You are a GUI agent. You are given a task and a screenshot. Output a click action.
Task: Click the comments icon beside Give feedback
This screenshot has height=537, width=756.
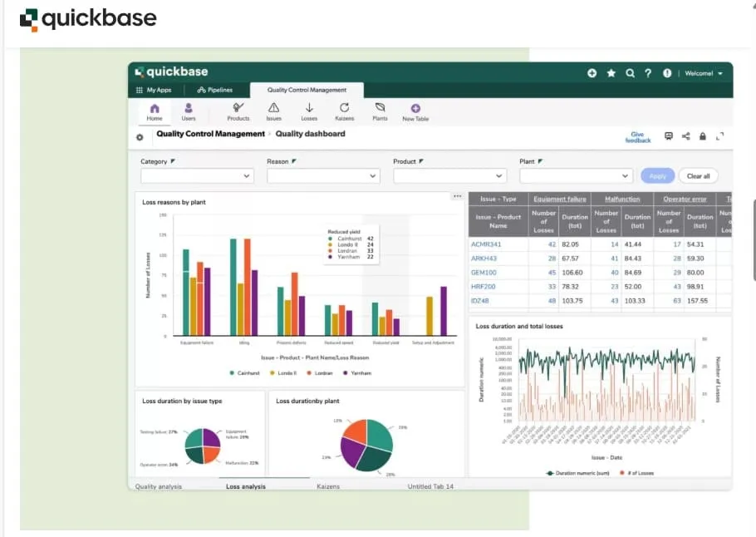[x=669, y=136]
